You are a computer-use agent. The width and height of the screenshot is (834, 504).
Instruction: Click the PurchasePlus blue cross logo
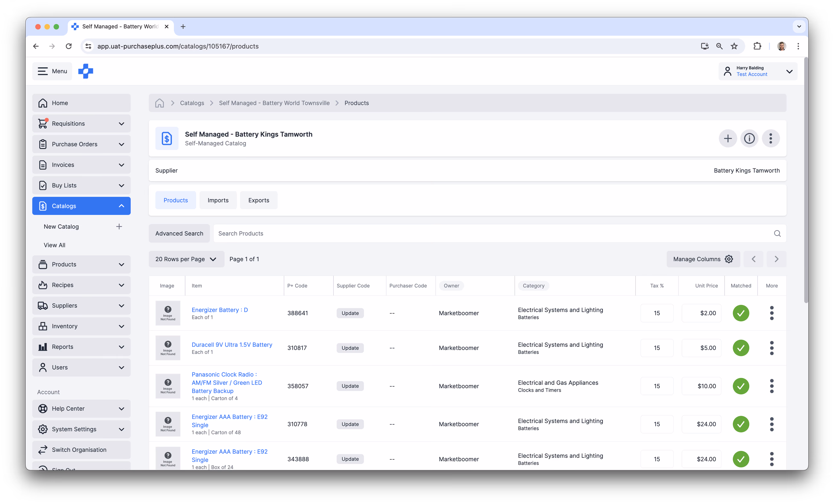click(x=86, y=71)
